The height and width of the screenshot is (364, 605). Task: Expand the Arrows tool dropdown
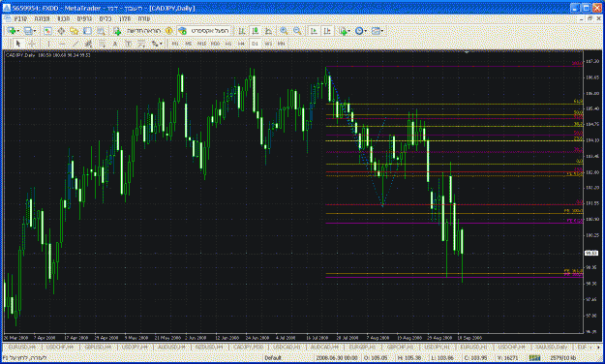pos(161,44)
